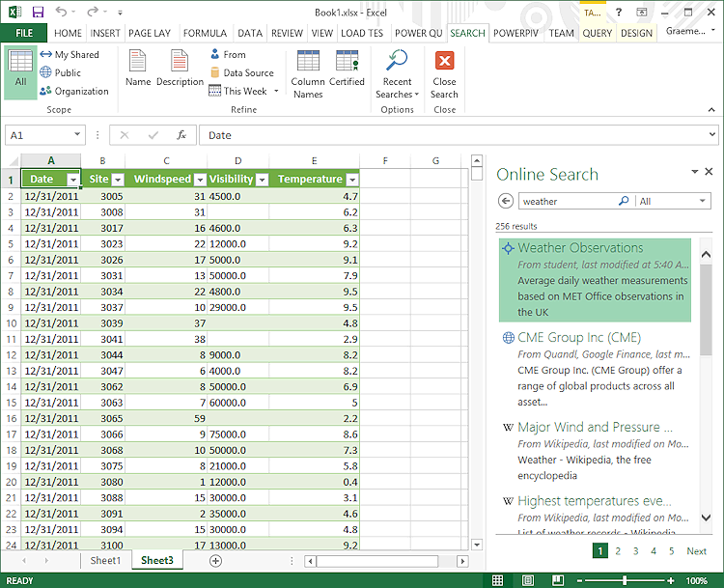This screenshot has width=724, height=588.
Task: Click the back arrow in Online Search
Action: [x=505, y=201]
